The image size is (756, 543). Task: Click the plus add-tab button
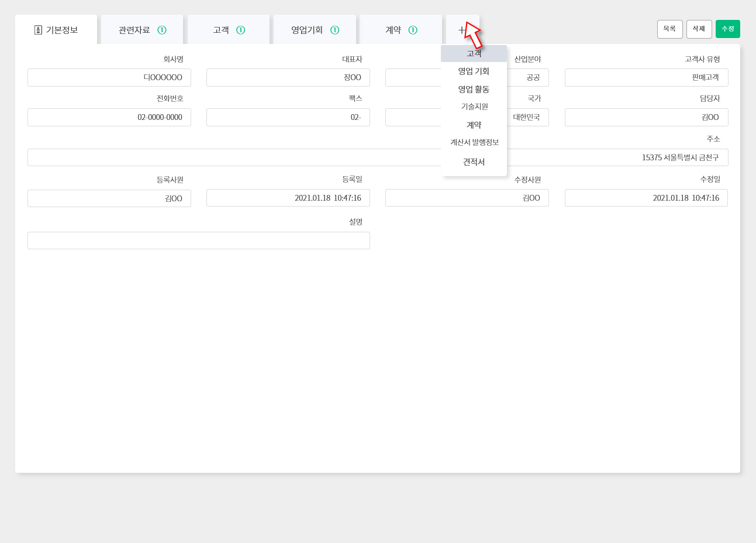click(x=462, y=30)
